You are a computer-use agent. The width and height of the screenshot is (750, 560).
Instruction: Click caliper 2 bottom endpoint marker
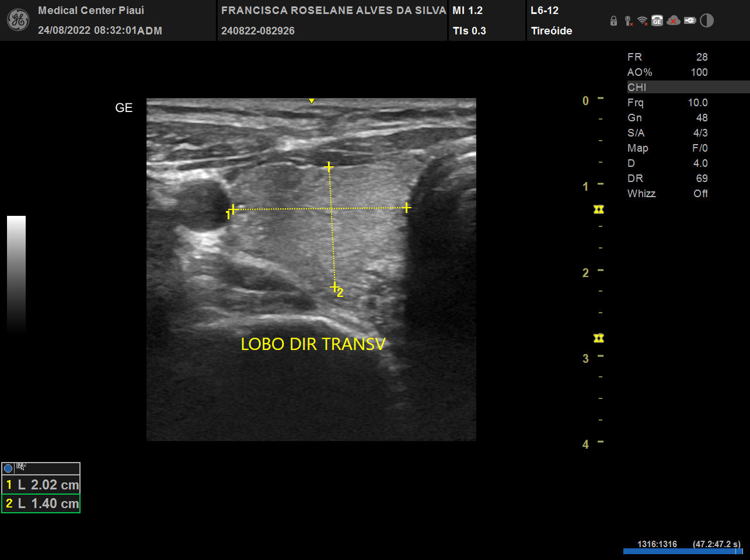pyautogui.click(x=334, y=287)
